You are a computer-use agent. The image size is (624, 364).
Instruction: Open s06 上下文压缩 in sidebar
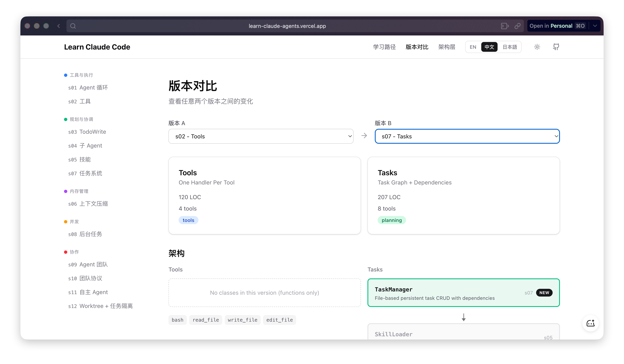click(x=88, y=204)
